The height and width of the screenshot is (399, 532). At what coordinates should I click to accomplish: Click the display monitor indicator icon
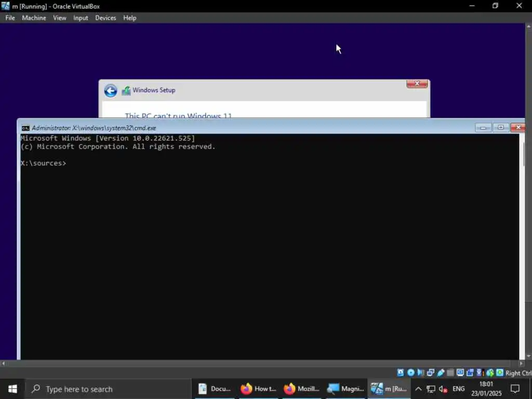coord(460,373)
